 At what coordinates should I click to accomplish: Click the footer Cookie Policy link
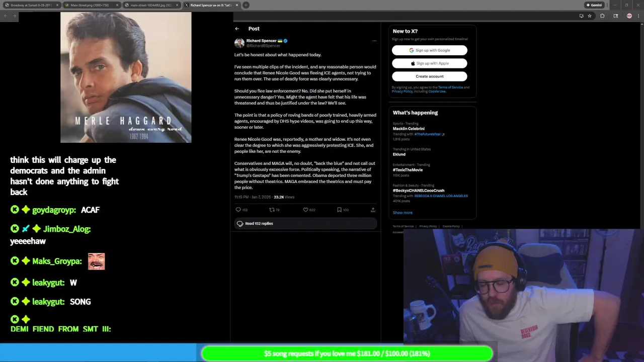click(x=451, y=226)
